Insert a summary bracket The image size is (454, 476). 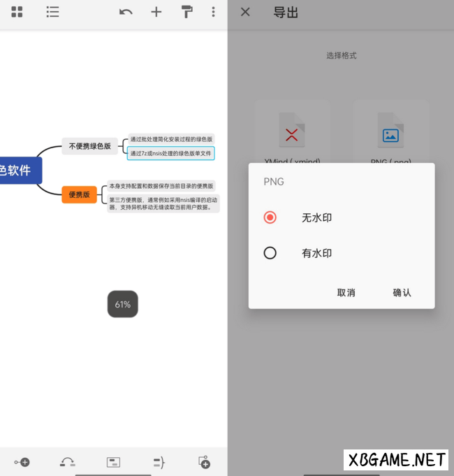coord(159,462)
